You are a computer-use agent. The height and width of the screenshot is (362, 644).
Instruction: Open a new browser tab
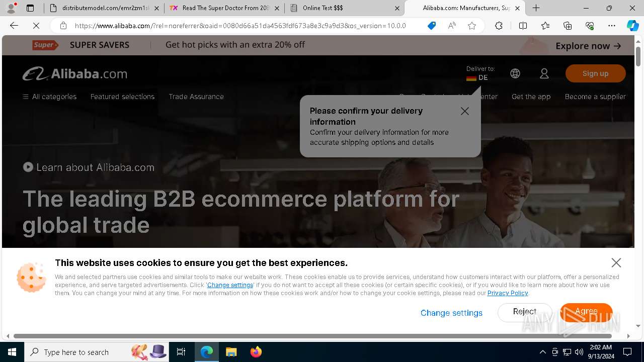pos(536,8)
